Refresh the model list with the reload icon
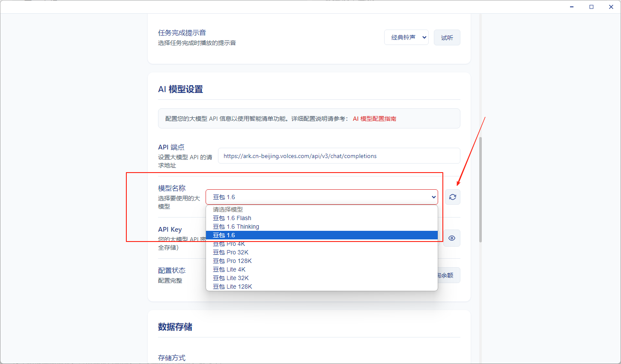 point(453,197)
